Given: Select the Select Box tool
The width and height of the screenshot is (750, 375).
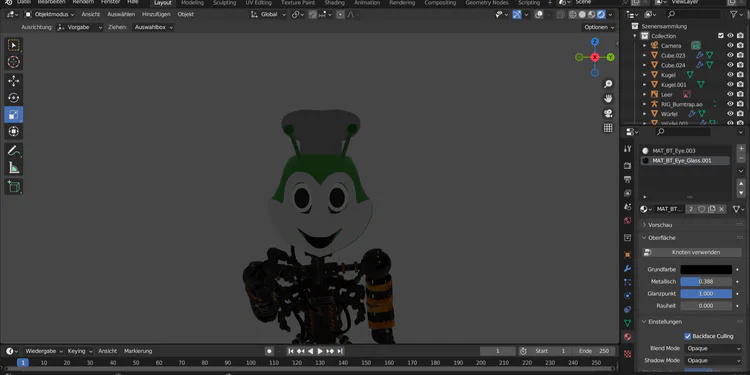Looking at the screenshot, I should (13, 45).
